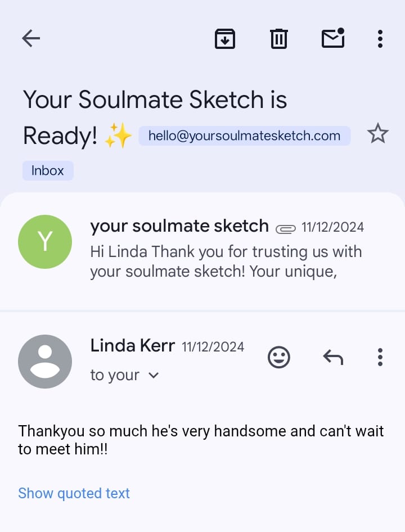Show quoted text in the reply
The image size is (405, 532).
(74, 493)
